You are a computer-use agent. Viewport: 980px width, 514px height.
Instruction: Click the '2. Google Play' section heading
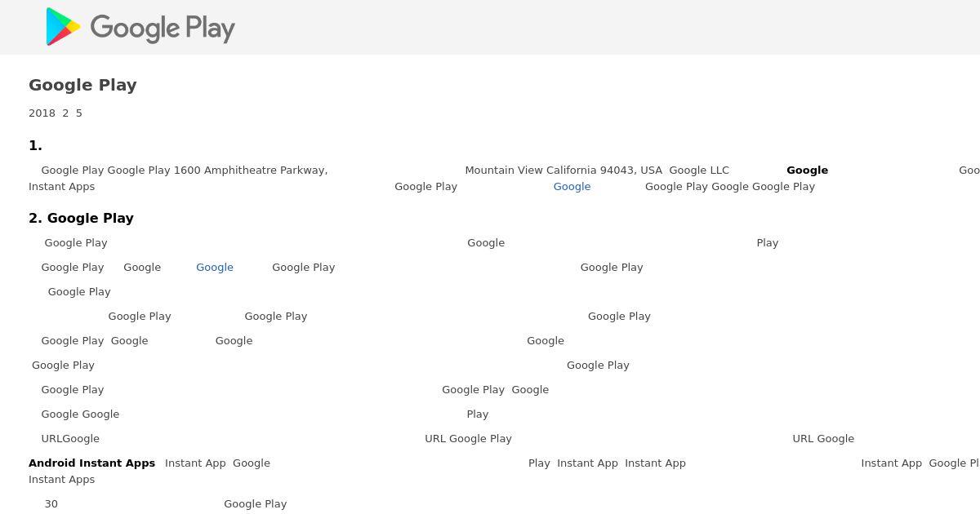click(81, 218)
